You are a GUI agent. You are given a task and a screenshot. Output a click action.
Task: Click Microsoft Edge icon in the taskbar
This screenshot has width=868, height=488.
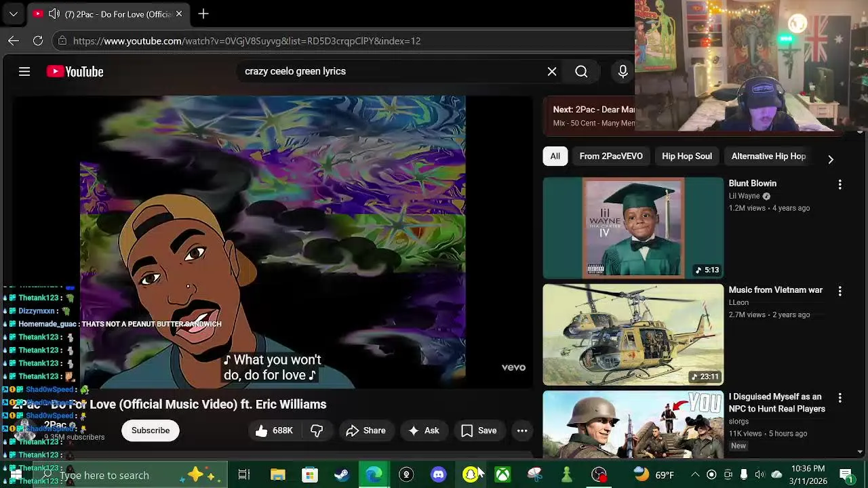tap(374, 474)
